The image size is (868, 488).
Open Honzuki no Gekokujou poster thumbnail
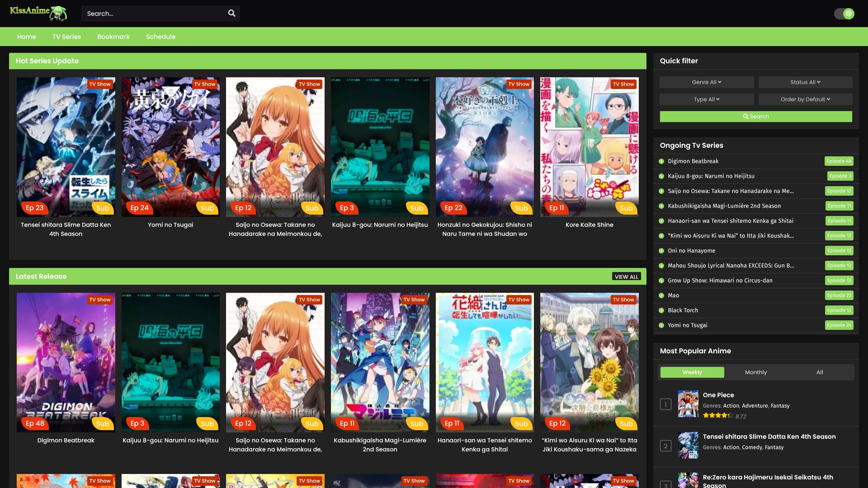[485, 147]
